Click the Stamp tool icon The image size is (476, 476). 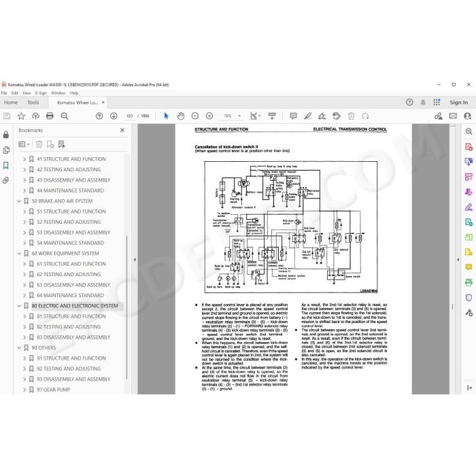[x=337, y=116]
